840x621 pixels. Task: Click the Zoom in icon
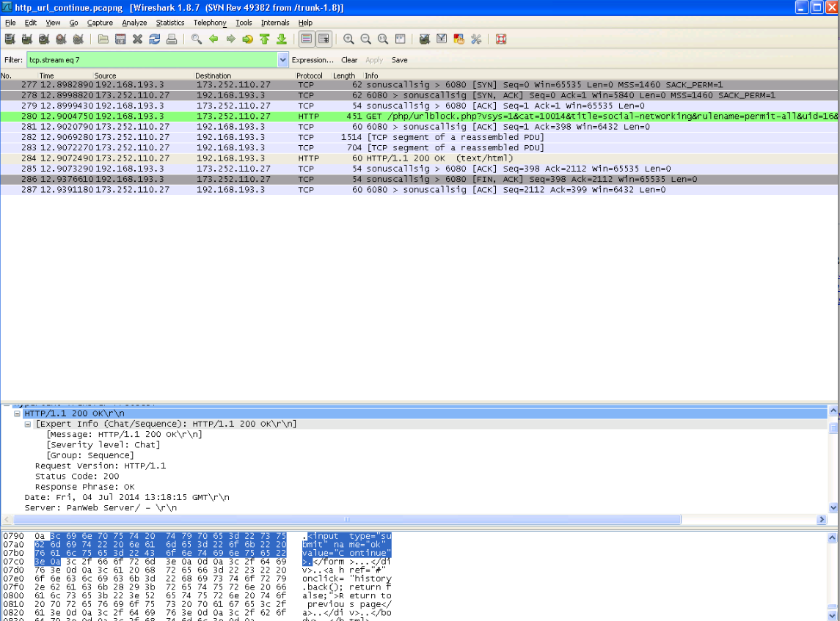pyautogui.click(x=348, y=40)
